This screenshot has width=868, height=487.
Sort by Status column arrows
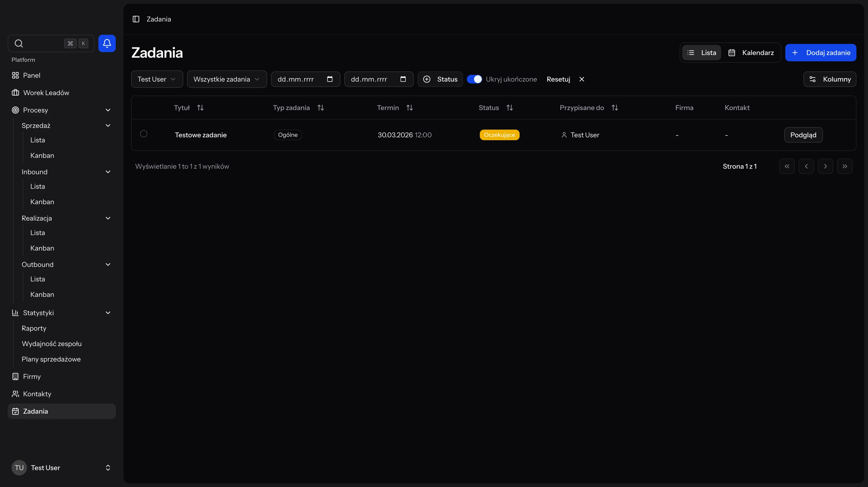coord(509,108)
